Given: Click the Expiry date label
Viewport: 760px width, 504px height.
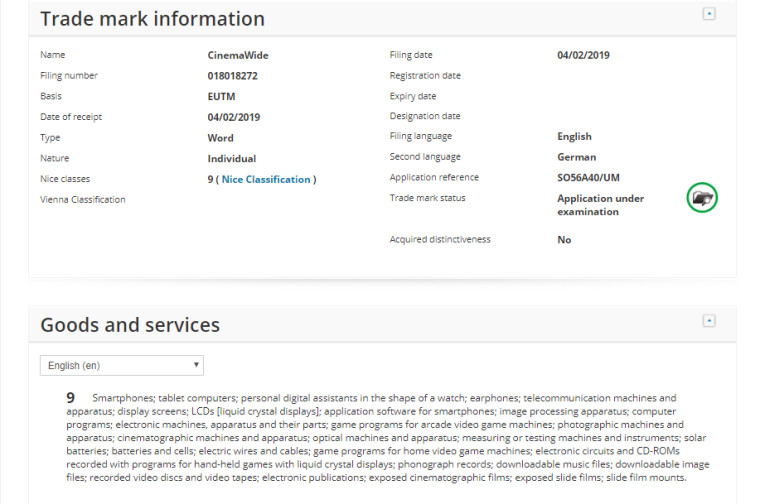Looking at the screenshot, I should tap(413, 96).
